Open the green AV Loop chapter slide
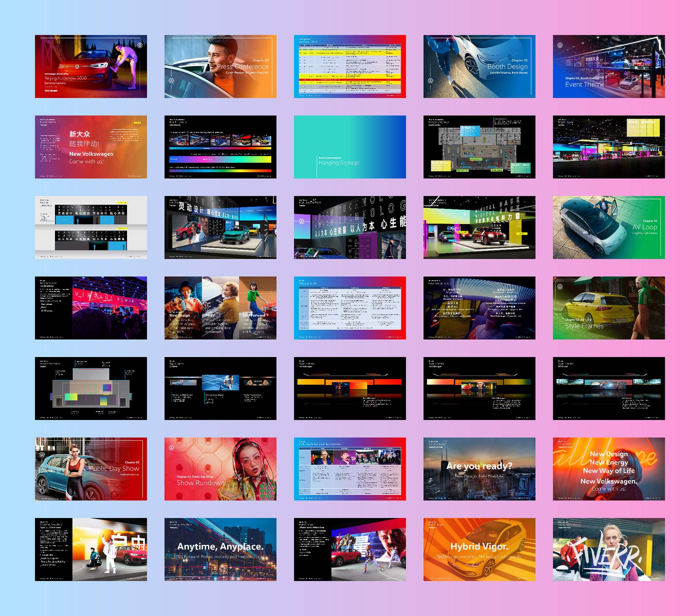700x616 pixels. 608,227
